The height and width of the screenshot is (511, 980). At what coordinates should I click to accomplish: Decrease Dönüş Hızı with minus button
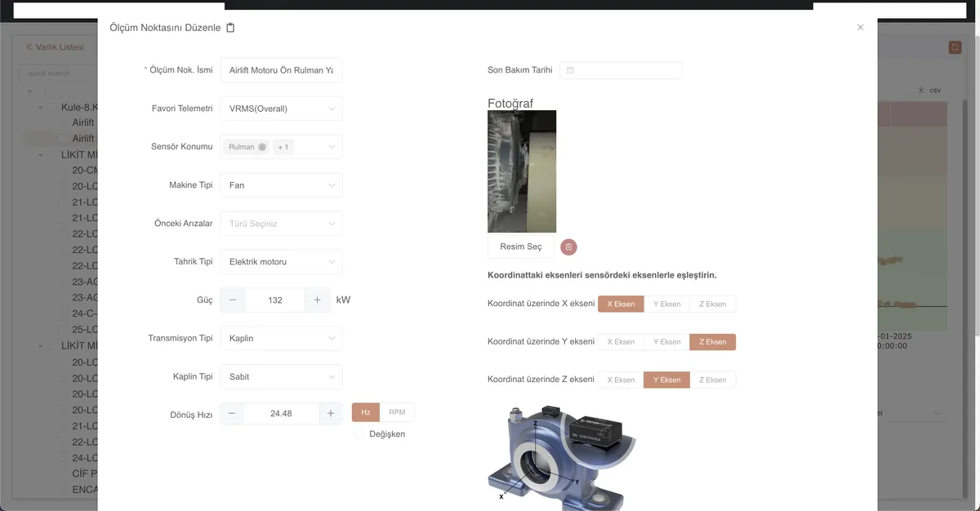[232, 414]
